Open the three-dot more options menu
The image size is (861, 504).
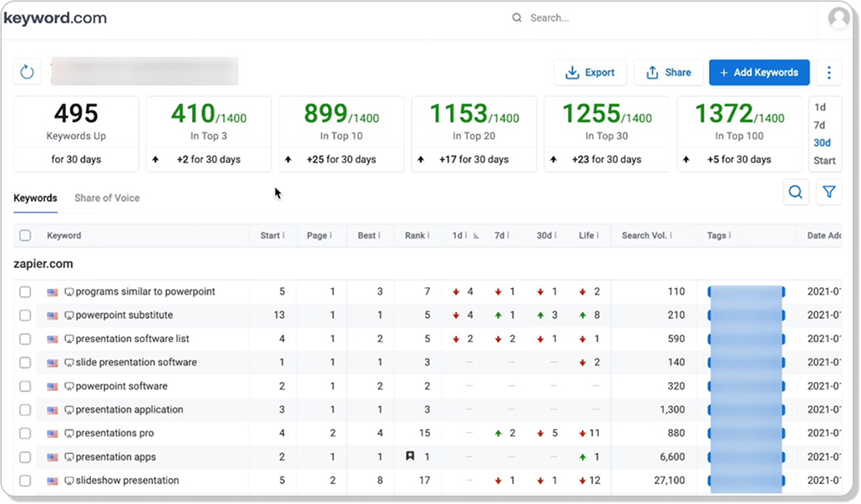pyautogui.click(x=828, y=73)
